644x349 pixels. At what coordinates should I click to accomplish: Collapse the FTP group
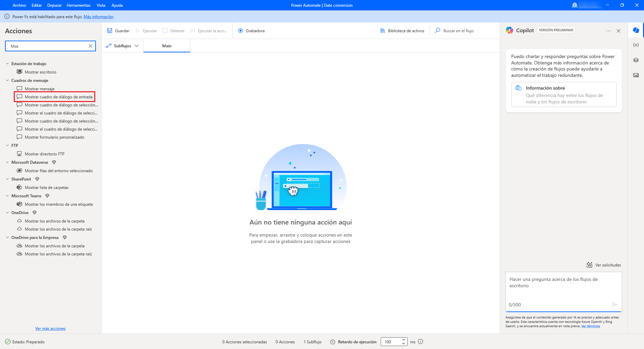tap(7, 145)
